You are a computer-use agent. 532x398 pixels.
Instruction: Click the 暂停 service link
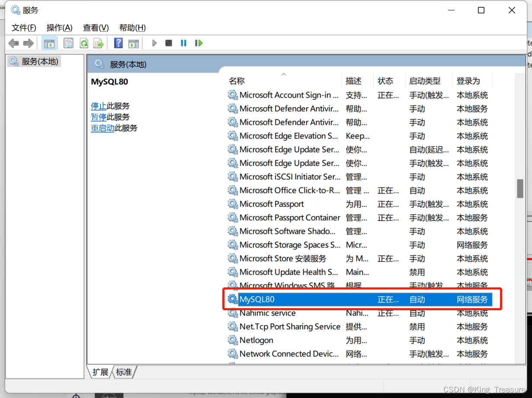pos(99,117)
